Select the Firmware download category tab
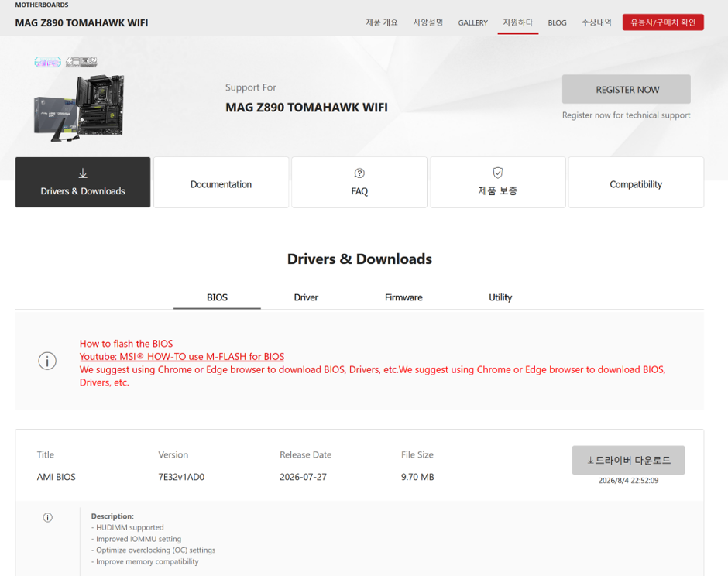Image resolution: width=728 pixels, height=576 pixels. pos(403,297)
